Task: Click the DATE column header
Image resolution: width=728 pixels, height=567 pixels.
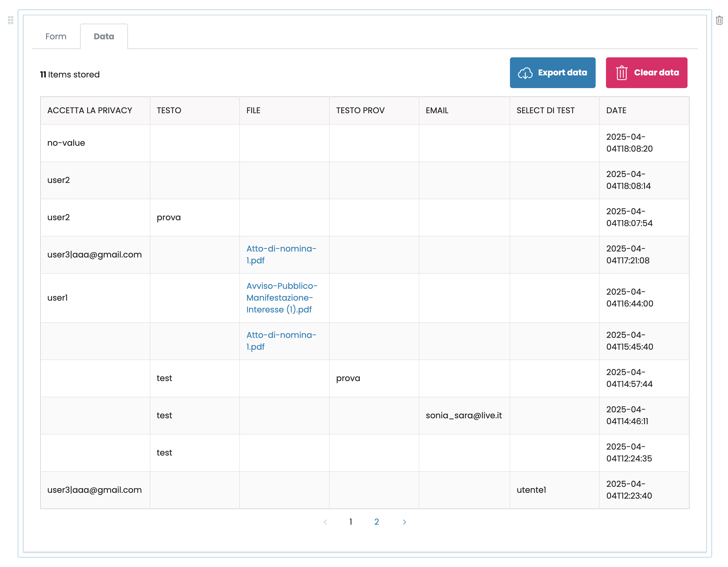Action: [x=616, y=110]
